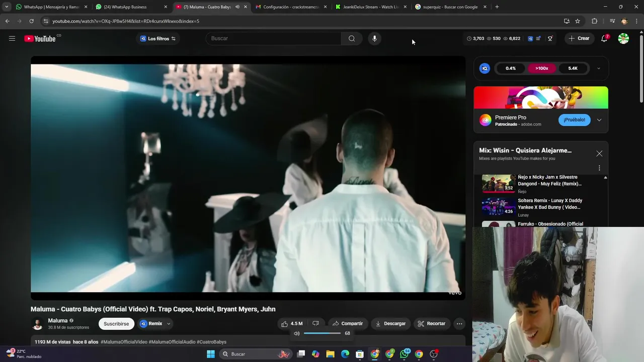Open Los filtros search filters

point(158,39)
